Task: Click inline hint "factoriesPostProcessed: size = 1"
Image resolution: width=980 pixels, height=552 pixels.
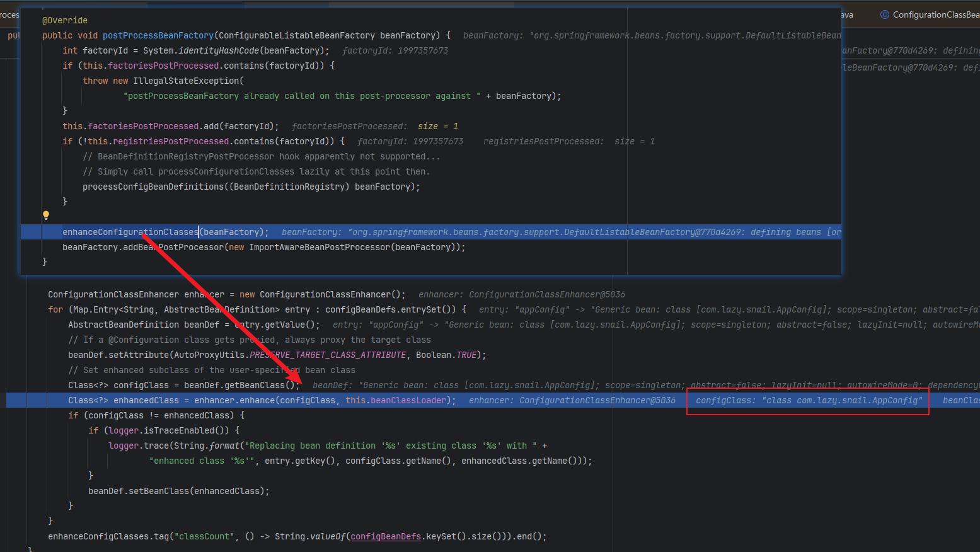Action: [x=375, y=126]
